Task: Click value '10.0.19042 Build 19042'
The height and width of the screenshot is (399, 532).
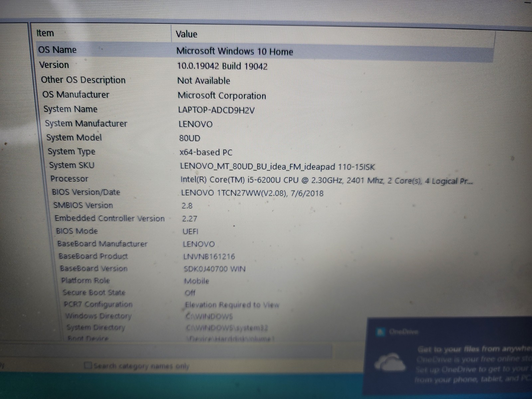Action: (x=222, y=66)
